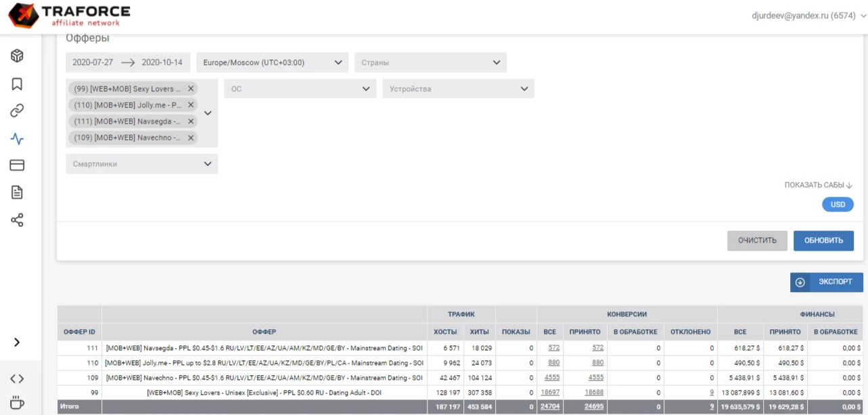Expand the Смартлинки dropdown
The height and width of the screenshot is (415, 868).
[x=141, y=164]
